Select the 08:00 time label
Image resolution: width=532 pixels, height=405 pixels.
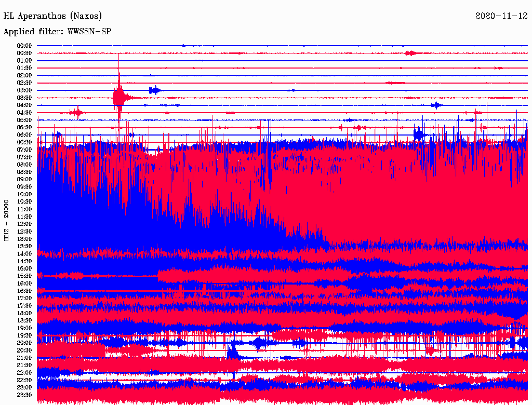point(24,165)
